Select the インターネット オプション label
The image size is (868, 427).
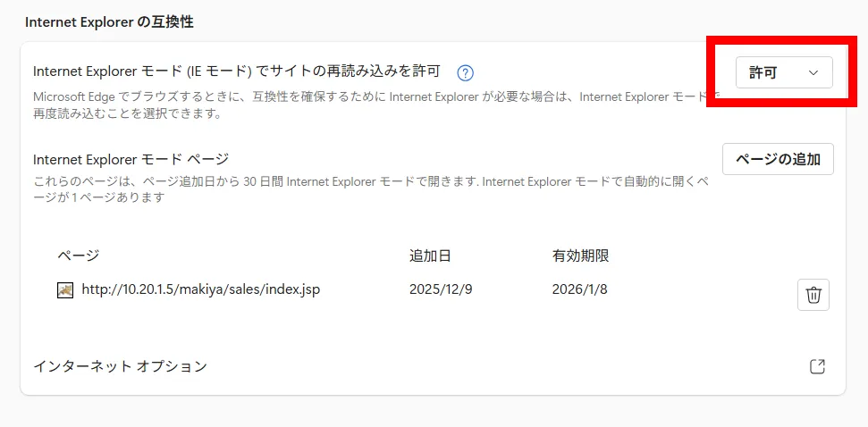coord(120,366)
